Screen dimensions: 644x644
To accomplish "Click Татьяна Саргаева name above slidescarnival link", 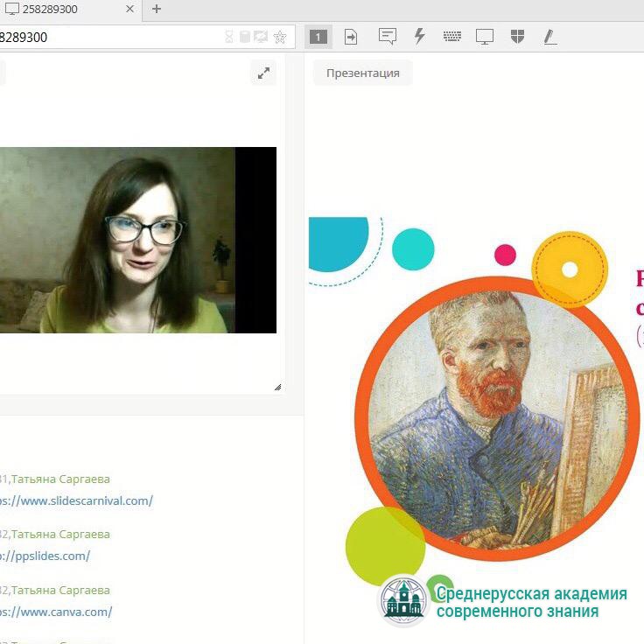I will coord(60,479).
